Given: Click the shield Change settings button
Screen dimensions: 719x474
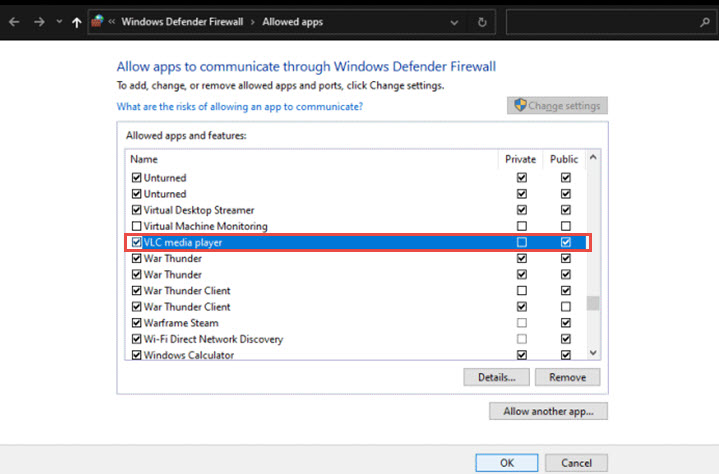Looking at the screenshot, I should coord(557,105).
